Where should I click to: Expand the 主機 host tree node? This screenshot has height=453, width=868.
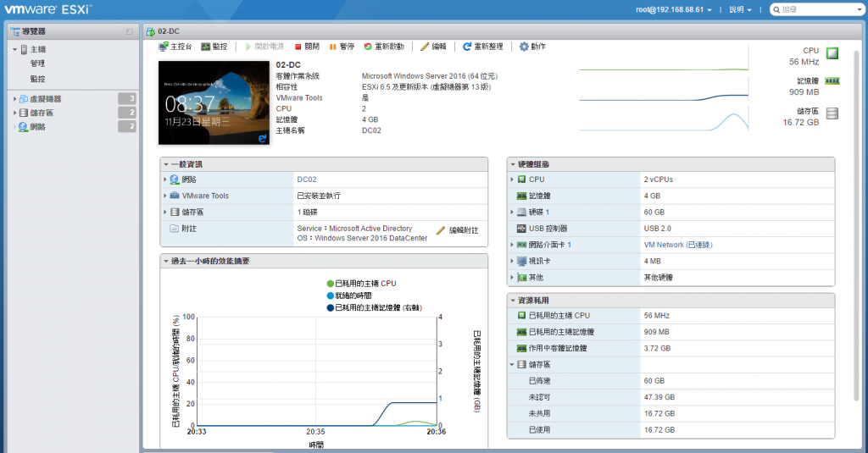tap(15, 49)
